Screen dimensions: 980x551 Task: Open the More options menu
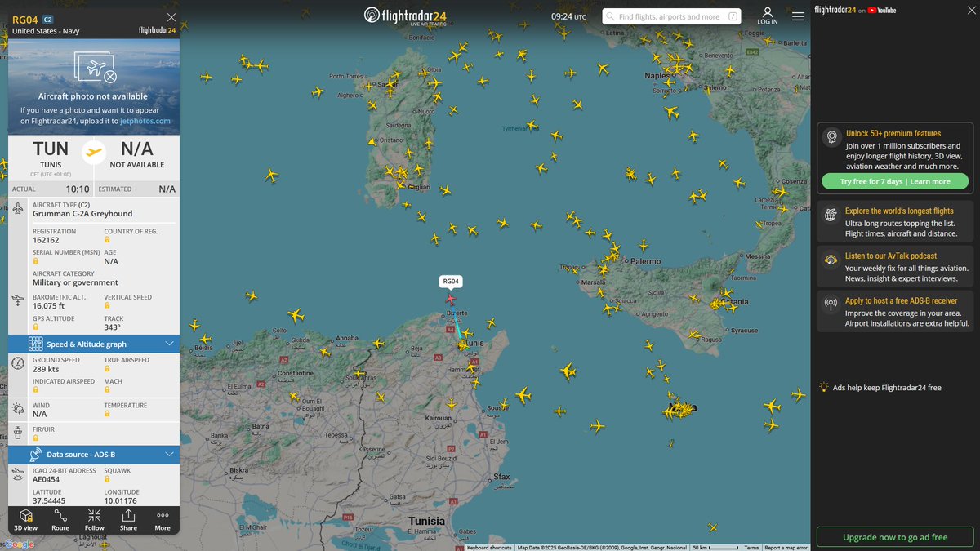point(163,519)
